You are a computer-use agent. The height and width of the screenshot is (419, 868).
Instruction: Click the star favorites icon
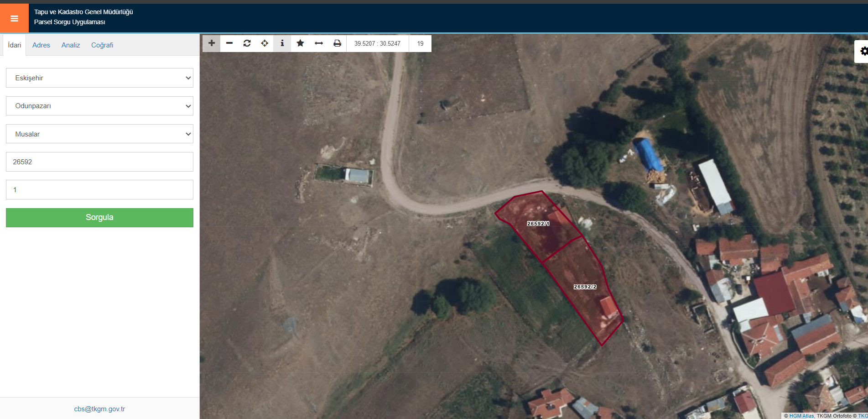tap(300, 43)
